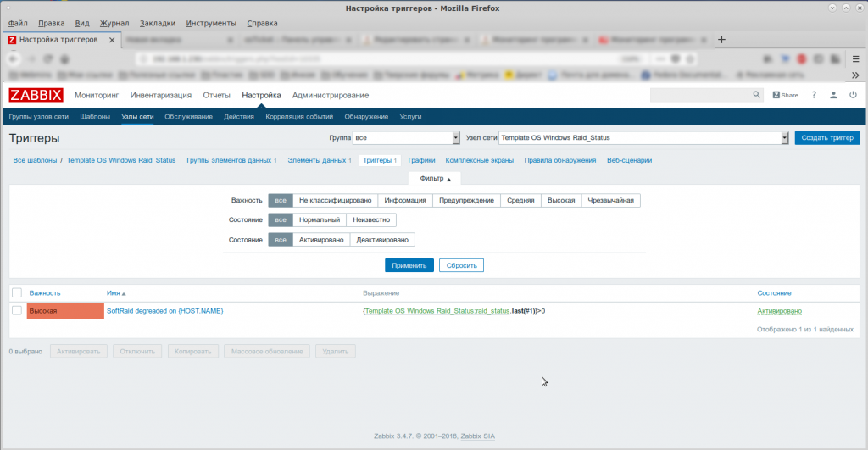Select все next to Активировано filter
The width and height of the screenshot is (868, 450).
point(281,240)
